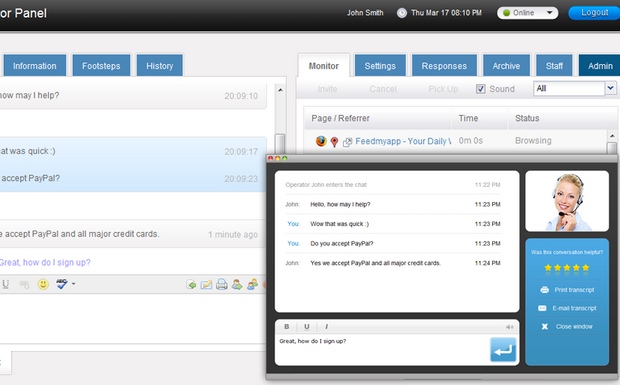
Task: Click the Firefox browser icon in visitor row
Action: 321,141
